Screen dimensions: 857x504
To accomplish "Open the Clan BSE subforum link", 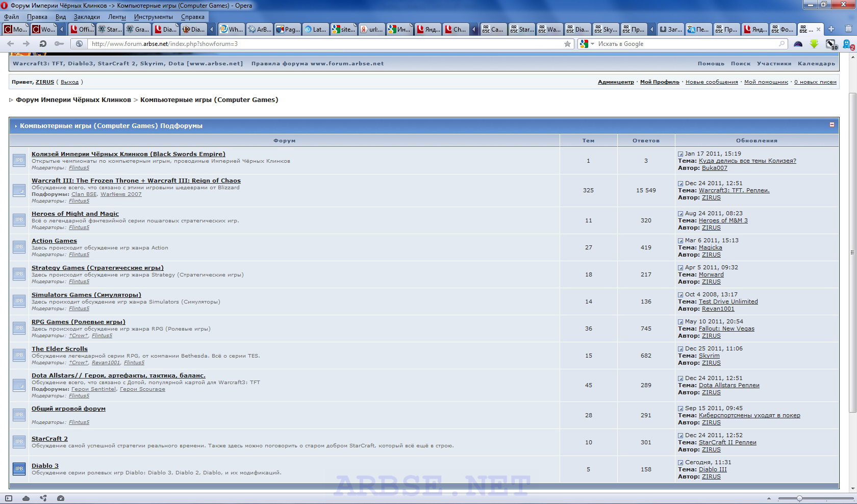I will coord(84,194).
